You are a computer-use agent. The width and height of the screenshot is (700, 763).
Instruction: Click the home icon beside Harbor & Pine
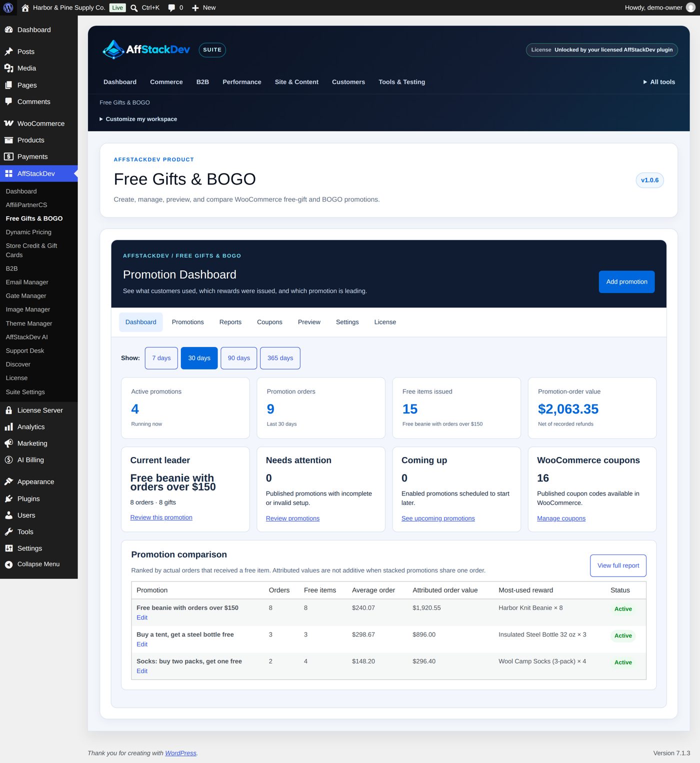click(25, 7)
